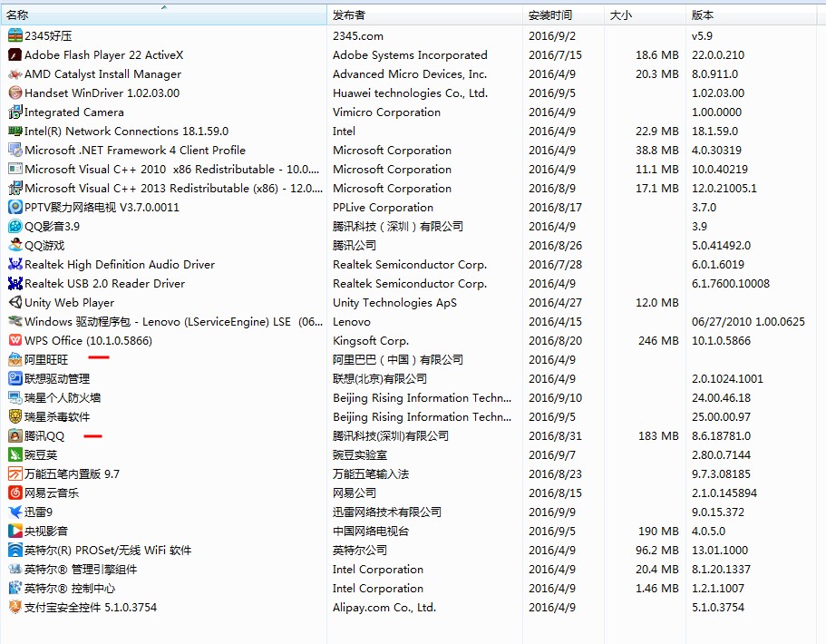Image resolution: width=826 pixels, height=644 pixels.
Task: Click publisher 'Vimicro Corporation'
Action: [x=386, y=112]
